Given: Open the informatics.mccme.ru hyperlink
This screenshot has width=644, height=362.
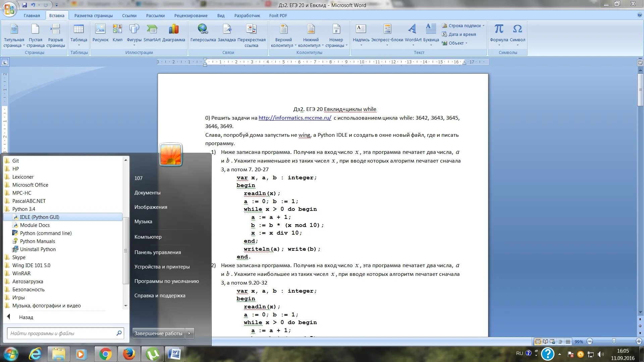Looking at the screenshot, I should click(x=294, y=118).
